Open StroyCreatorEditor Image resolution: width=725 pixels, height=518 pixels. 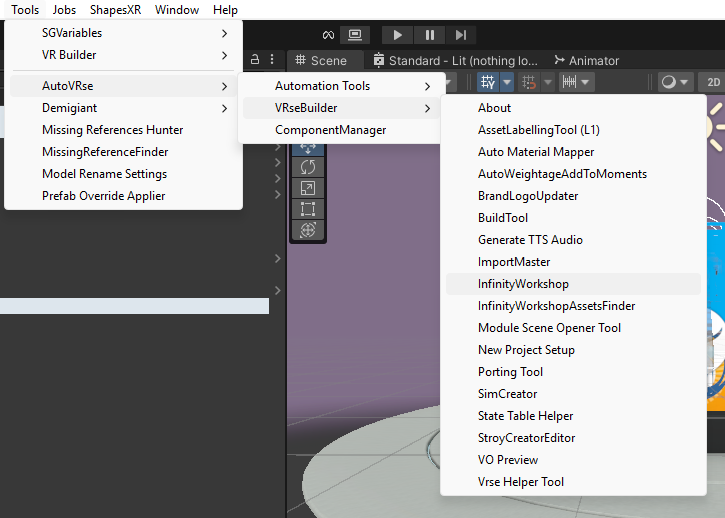point(573,438)
